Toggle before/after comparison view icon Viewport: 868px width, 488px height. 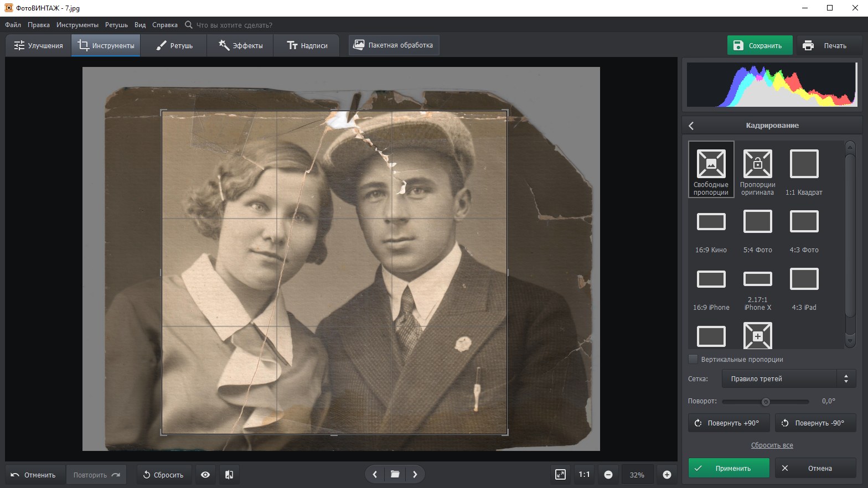(229, 475)
